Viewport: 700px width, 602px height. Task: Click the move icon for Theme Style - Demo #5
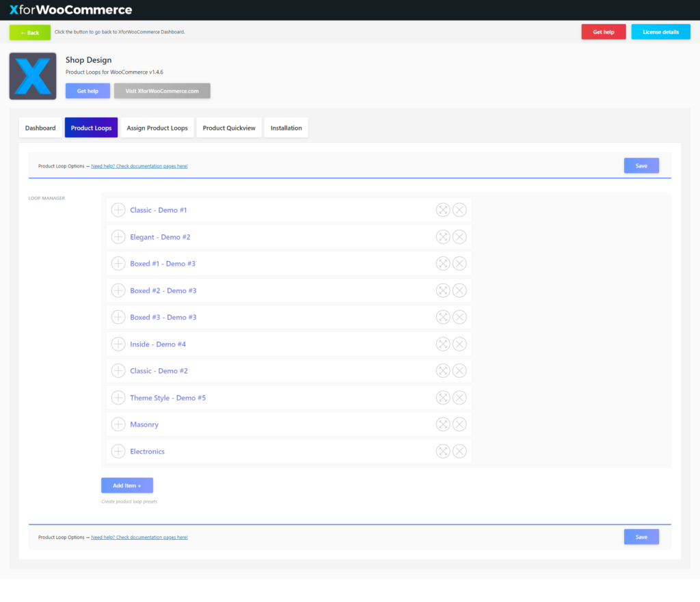click(x=443, y=398)
